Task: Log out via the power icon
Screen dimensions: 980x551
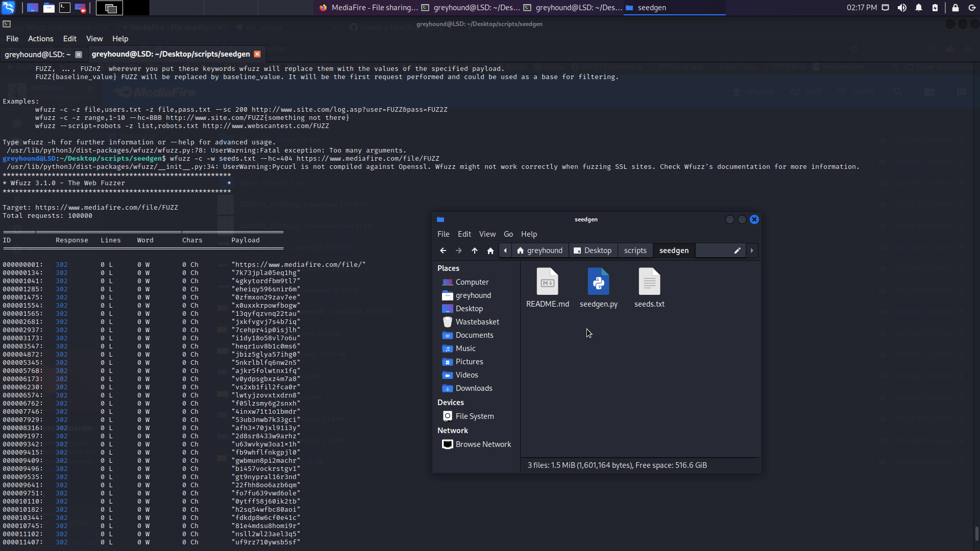Action: coord(973,8)
